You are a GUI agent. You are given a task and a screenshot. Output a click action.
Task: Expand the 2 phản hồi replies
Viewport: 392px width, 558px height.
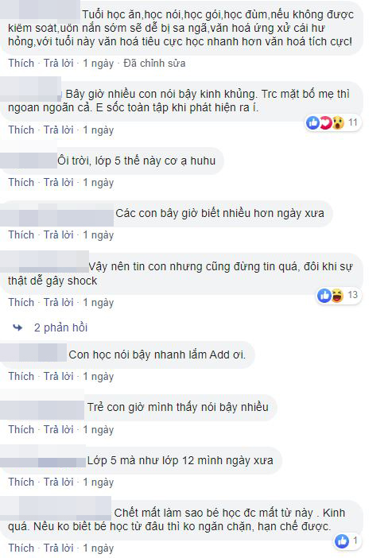point(60,327)
